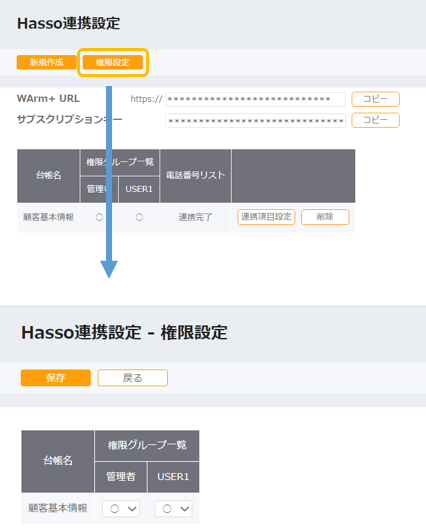Open USER1 permission dropdown for 顧客基本情報
The height and width of the screenshot is (528, 426).
tap(173, 509)
